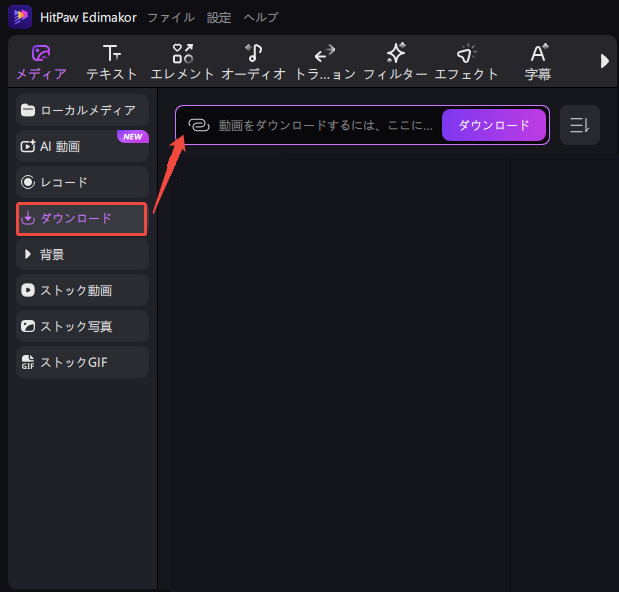Open the ストック写真 library

click(82, 326)
